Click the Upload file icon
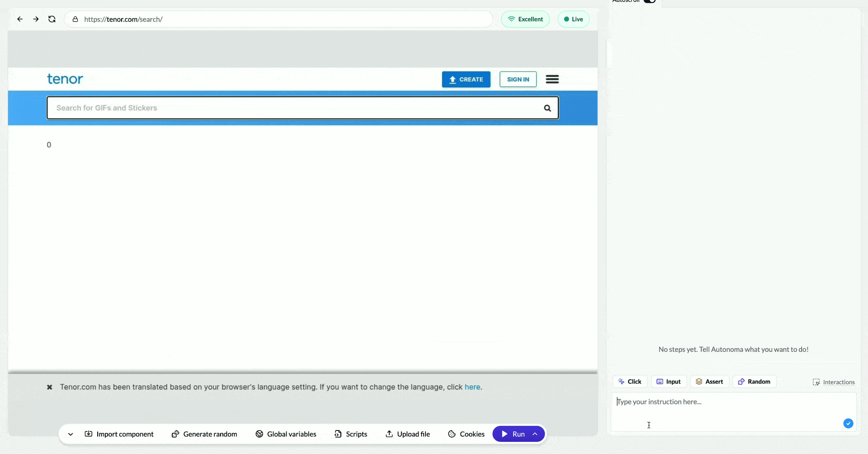Screen dimensions: 868x454 click(390, 434)
